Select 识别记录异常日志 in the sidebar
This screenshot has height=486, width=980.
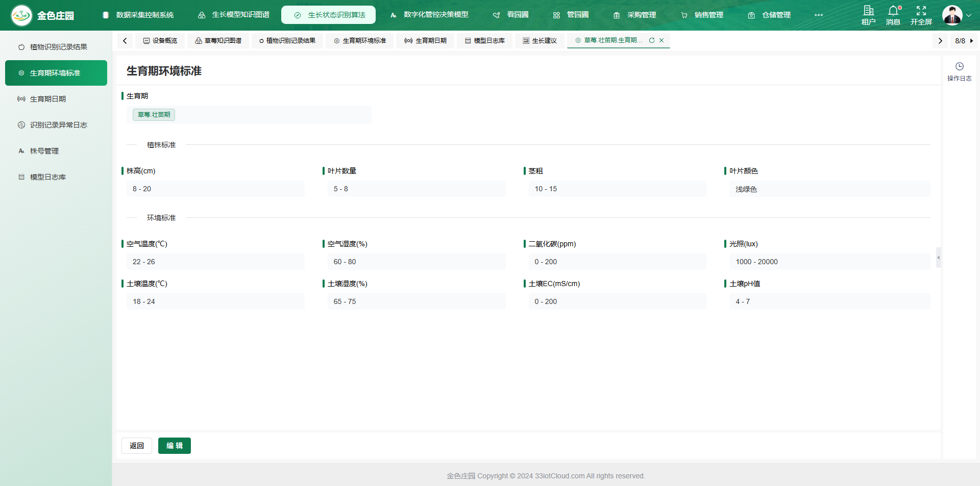click(x=58, y=125)
